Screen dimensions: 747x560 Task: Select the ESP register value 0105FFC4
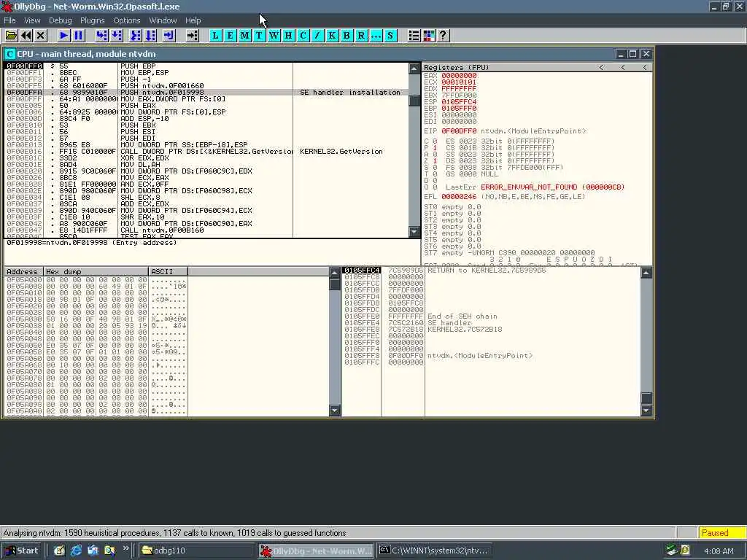click(459, 101)
